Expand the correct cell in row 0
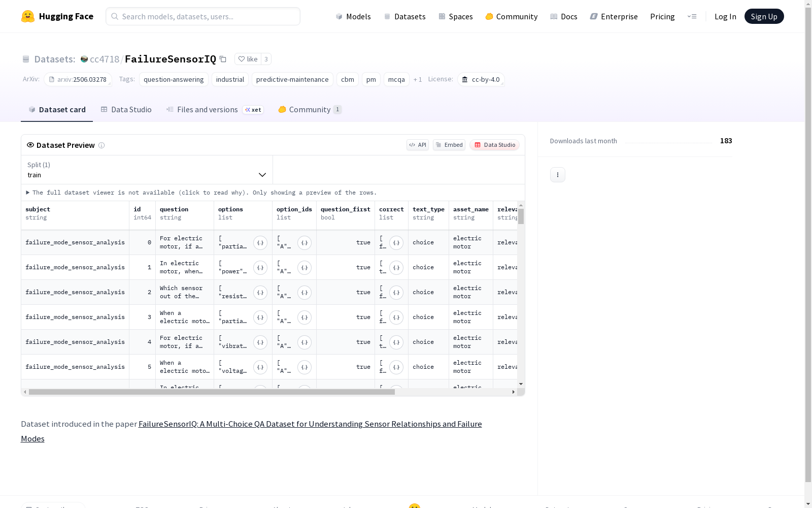Image resolution: width=812 pixels, height=508 pixels. 396,243
